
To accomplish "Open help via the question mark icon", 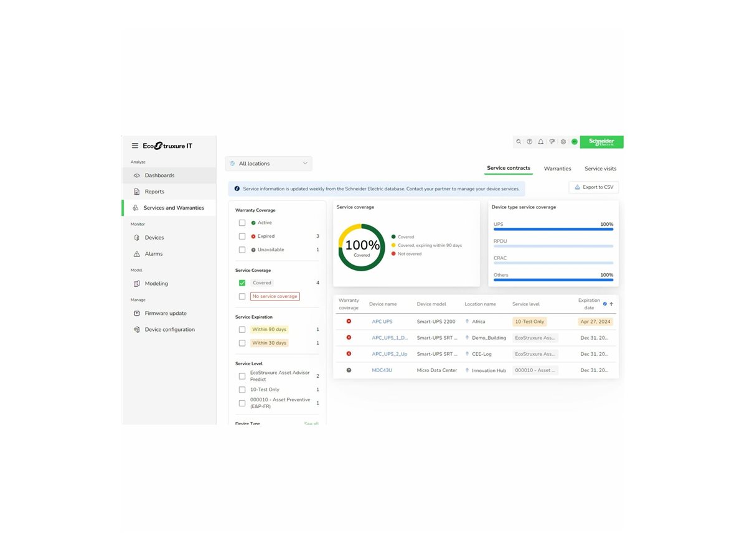I will click(530, 142).
